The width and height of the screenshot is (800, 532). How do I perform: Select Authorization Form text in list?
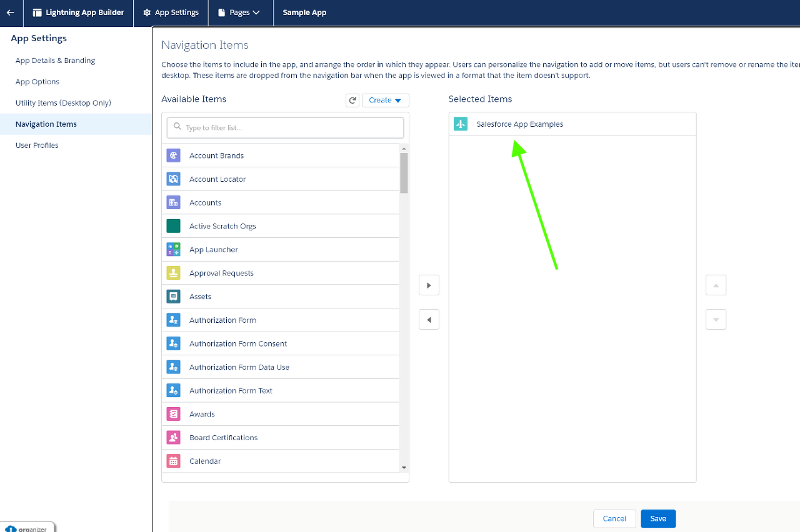click(x=222, y=320)
